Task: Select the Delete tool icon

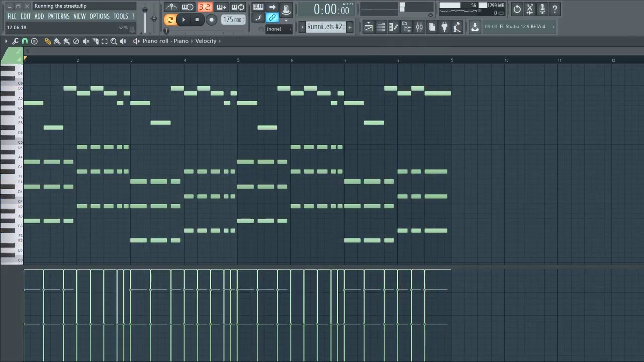Action: coord(76,41)
